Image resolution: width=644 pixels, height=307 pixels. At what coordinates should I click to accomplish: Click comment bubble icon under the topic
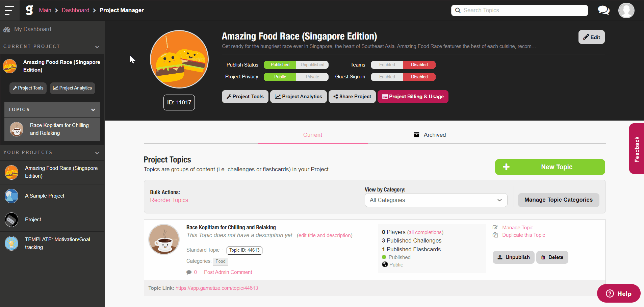[189, 272]
